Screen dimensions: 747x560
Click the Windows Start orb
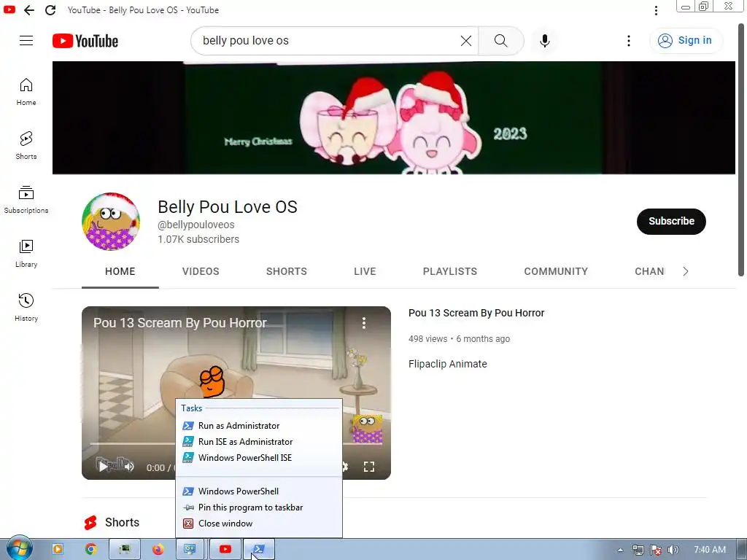click(x=20, y=548)
